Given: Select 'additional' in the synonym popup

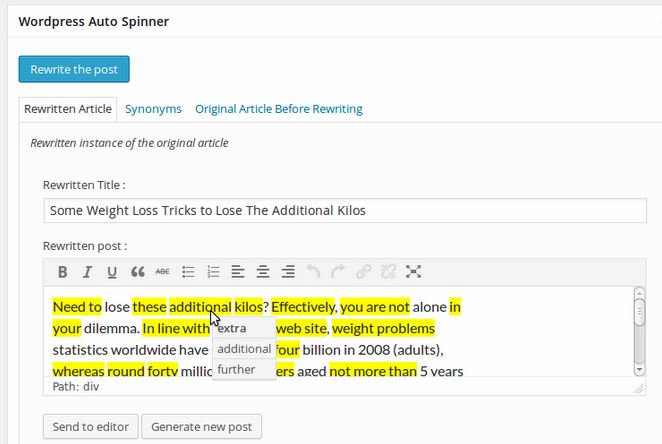Looking at the screenshot, I should tap(244, 349).
